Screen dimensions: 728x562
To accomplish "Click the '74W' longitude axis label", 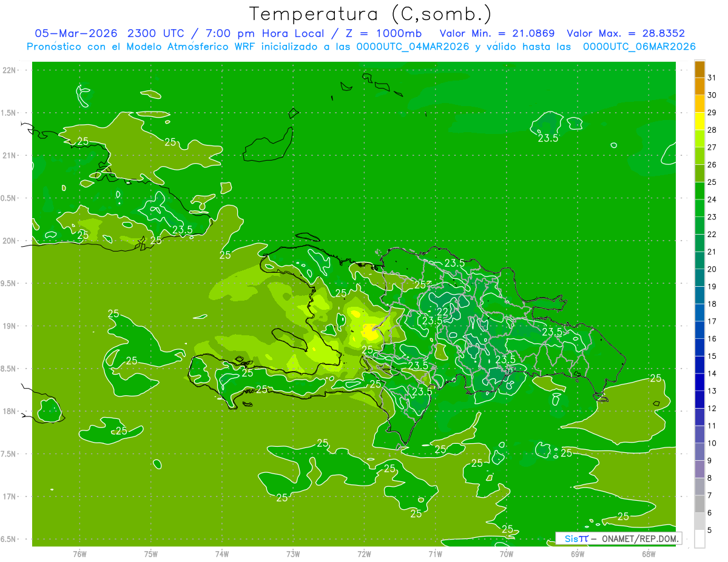I will [221, 554].
